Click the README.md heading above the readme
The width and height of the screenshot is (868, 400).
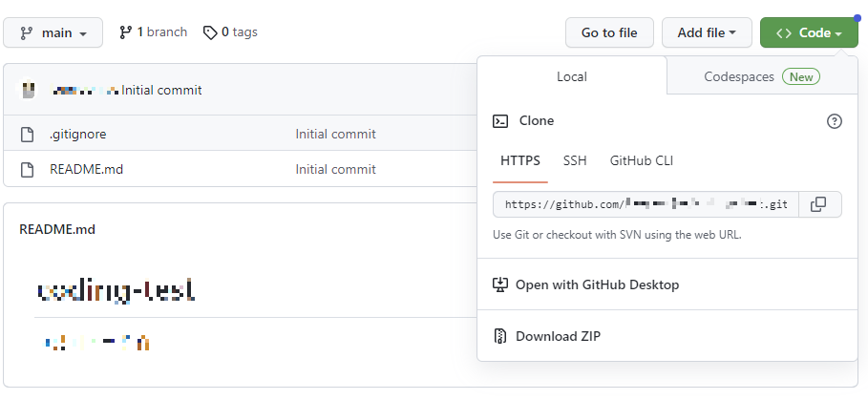click(57, 229)
